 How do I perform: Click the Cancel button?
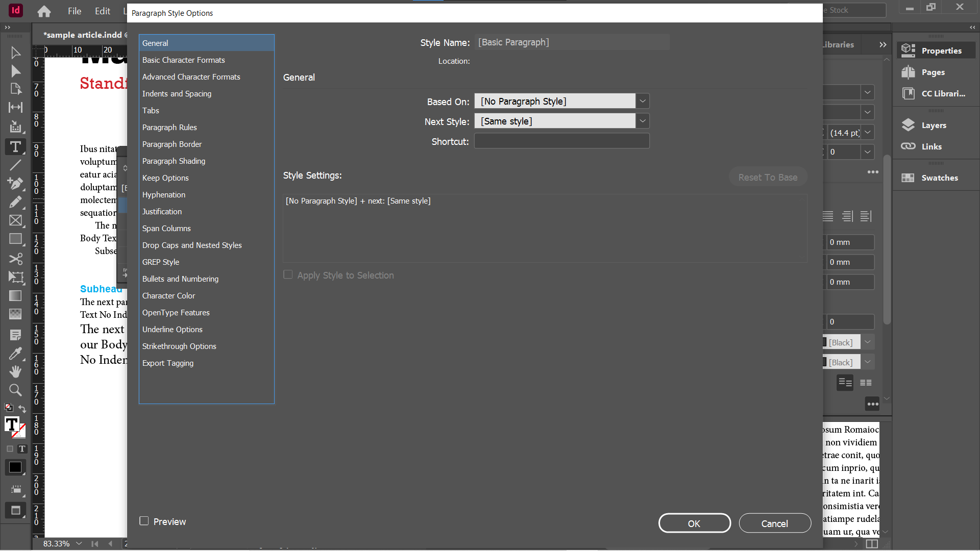click(774, 523)
